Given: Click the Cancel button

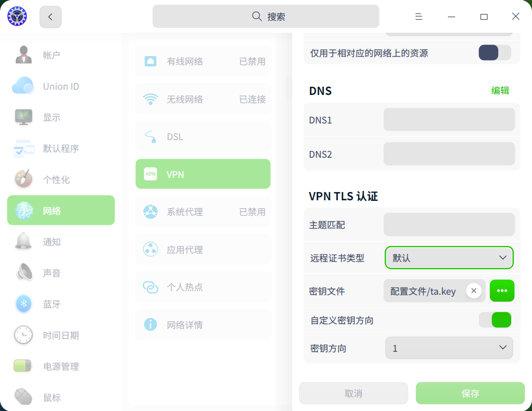Looking at the screenshot, I should pyautogui.click(x=353, y=393).
